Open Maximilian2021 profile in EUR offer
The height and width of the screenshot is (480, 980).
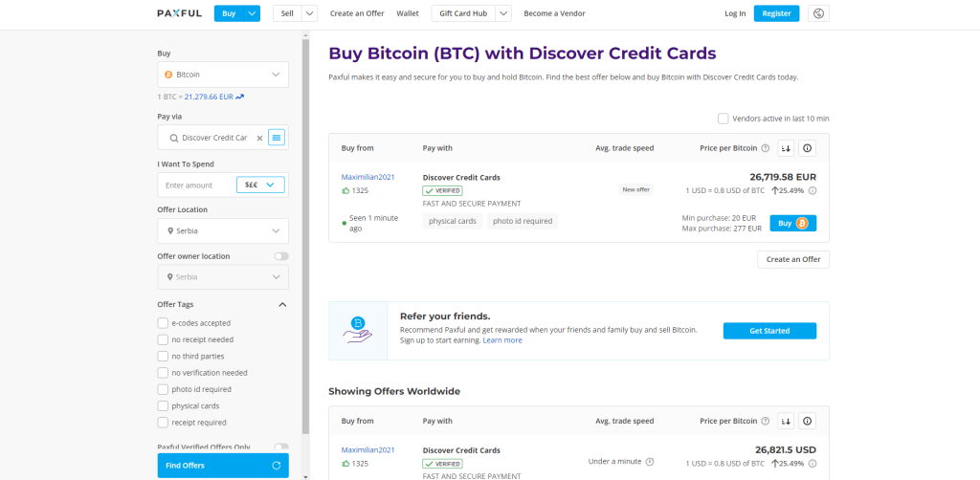pos(368,177)
